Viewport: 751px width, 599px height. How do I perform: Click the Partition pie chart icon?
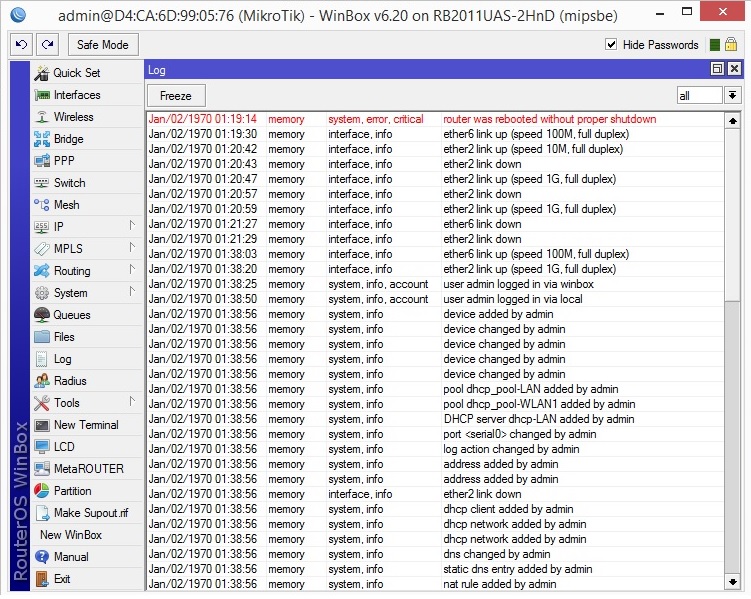pos(42,491)
